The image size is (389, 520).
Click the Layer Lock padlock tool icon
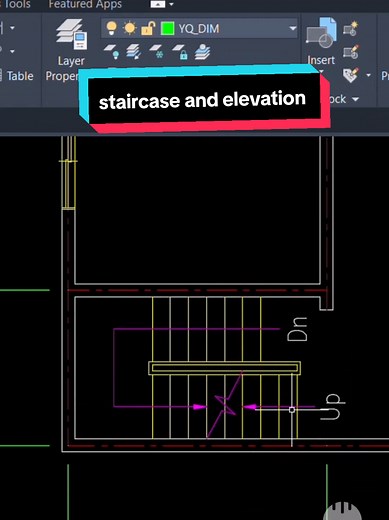click(180, 52)
